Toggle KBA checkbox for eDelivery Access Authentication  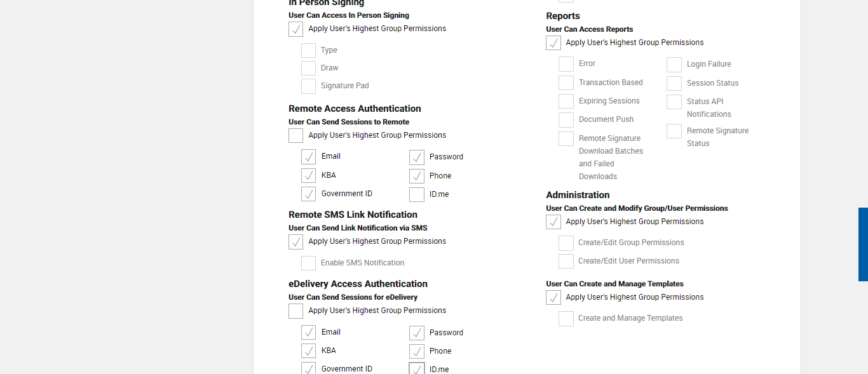tap(308, 351)
